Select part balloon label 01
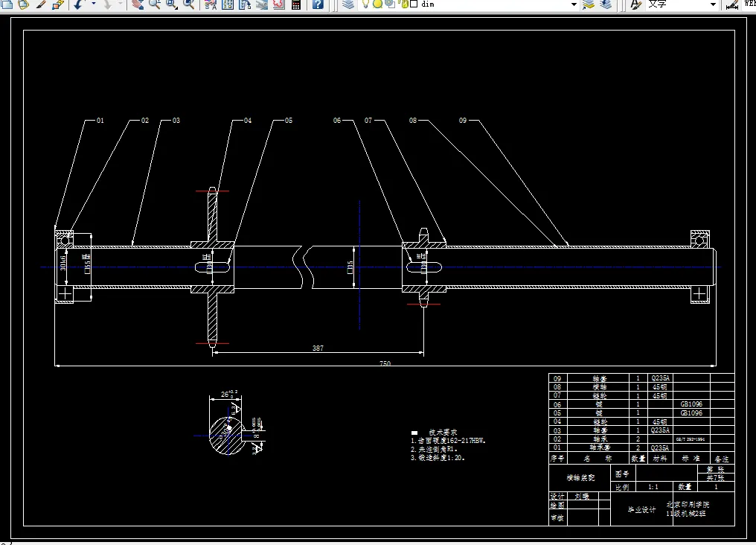 tap(100, 120)
